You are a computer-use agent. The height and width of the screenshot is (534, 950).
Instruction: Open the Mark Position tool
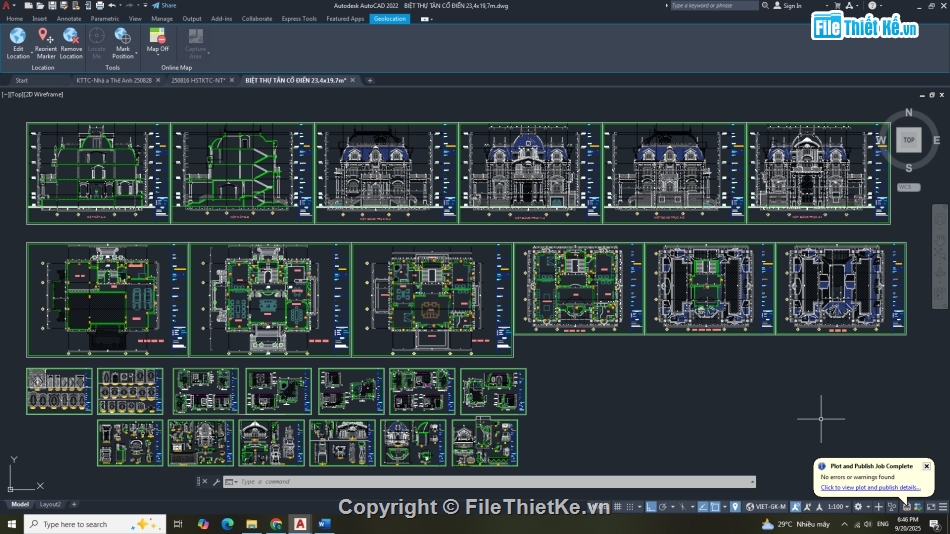(x=122, y=36)
